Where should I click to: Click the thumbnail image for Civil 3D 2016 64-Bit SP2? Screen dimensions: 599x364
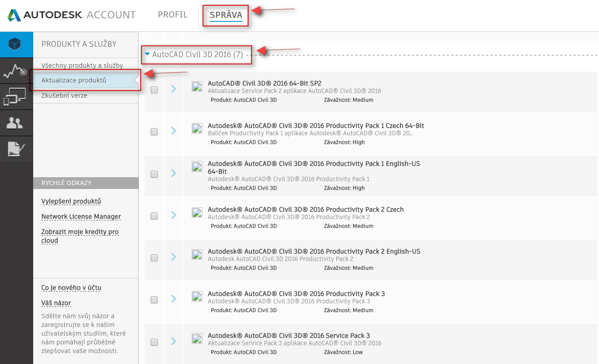(x=197, y=86)
